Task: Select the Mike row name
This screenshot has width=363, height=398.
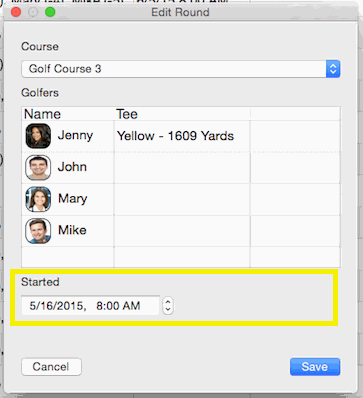Action: click(x=72, y=230)
